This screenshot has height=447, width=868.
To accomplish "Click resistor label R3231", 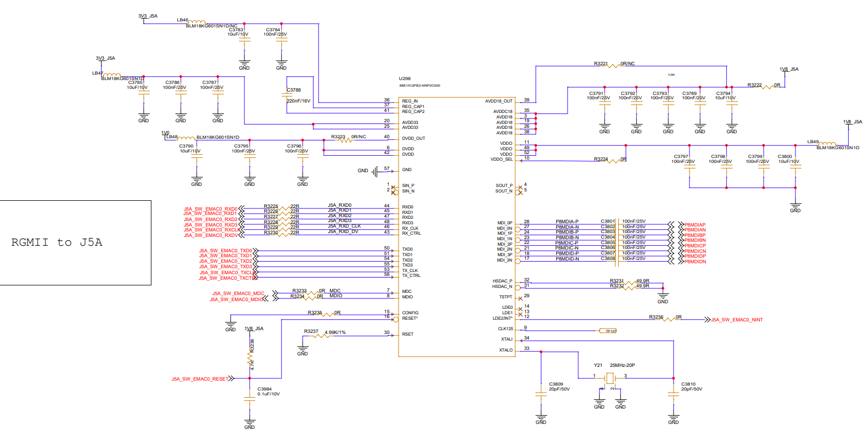I will click(617, 281).
